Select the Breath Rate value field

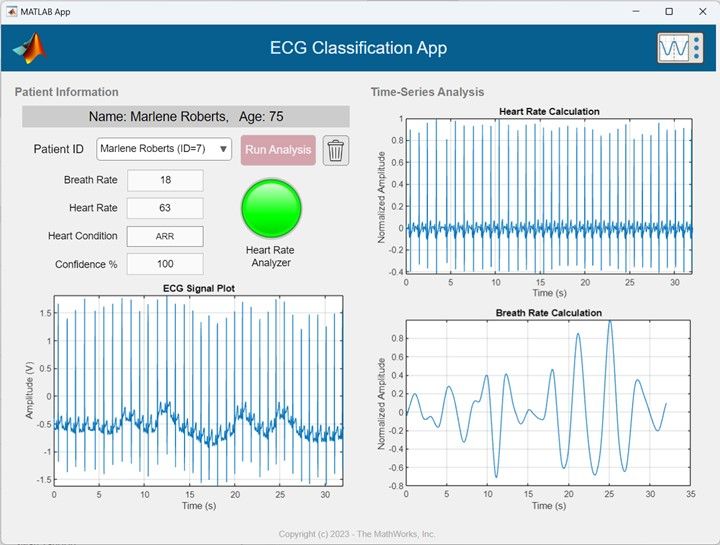pyautogui.click(x=165, y=180)
